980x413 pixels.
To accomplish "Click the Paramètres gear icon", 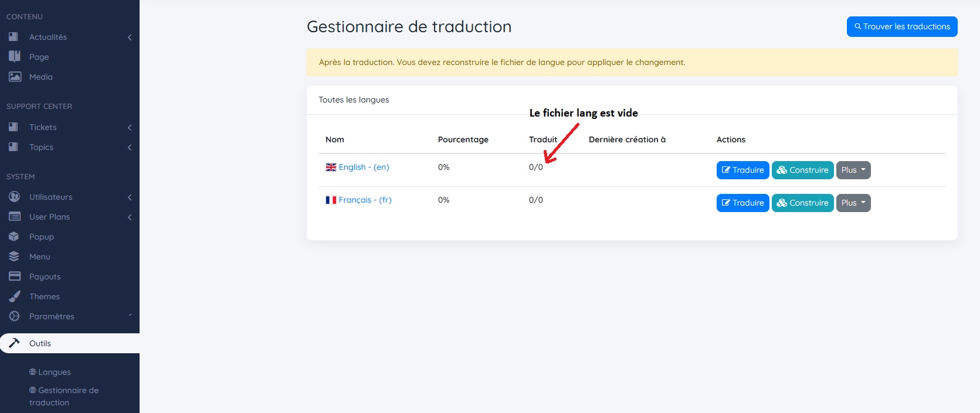I will coord(14,316).
